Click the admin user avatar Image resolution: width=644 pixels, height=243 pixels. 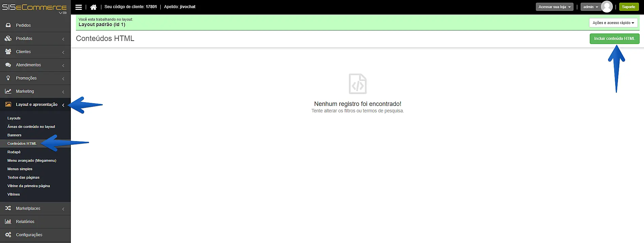(607, 7)
